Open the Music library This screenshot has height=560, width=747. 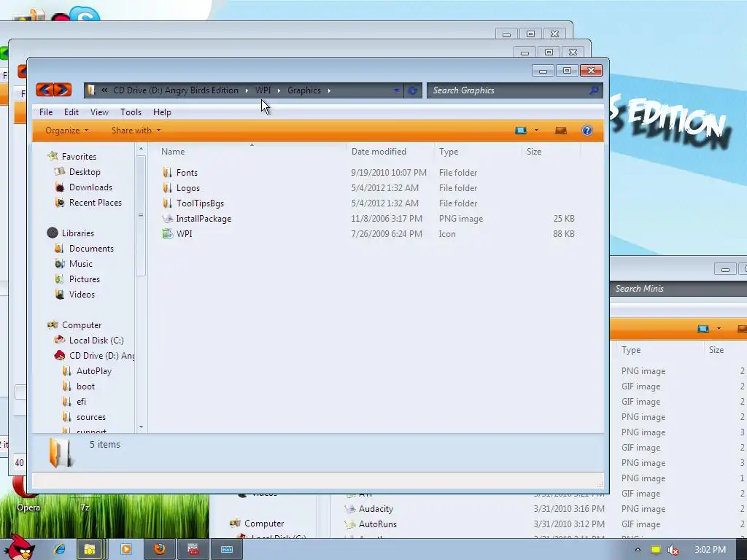click(x=80, y=263)
